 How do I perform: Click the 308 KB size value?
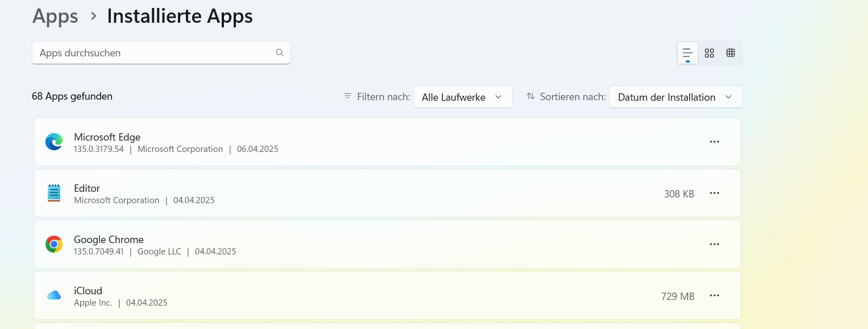pyautogui.click(x=679, y=194)
